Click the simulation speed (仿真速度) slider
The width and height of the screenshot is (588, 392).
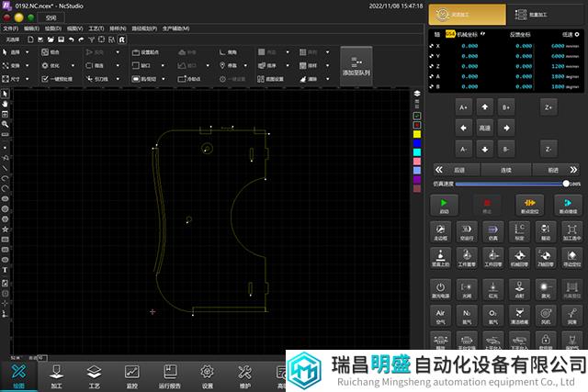[510, 184]
